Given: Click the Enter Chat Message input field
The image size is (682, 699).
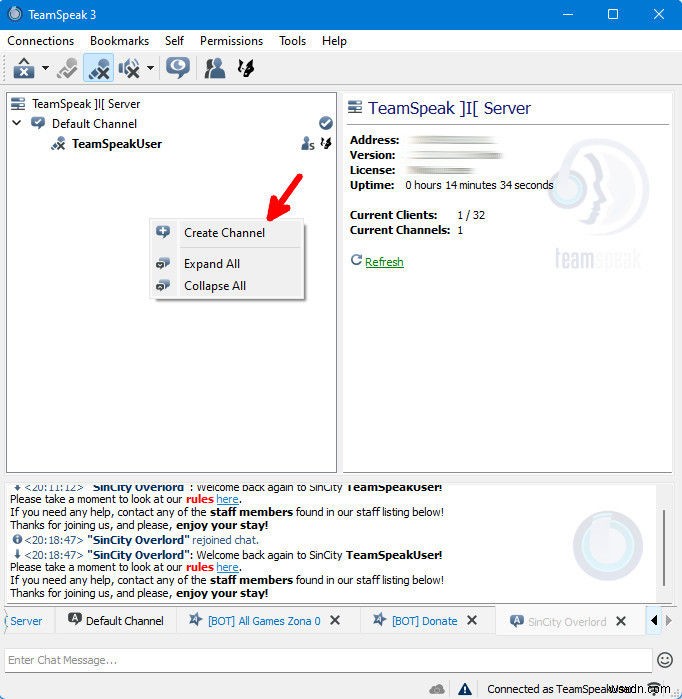Looking at the screenshot, I should point(328,660).
